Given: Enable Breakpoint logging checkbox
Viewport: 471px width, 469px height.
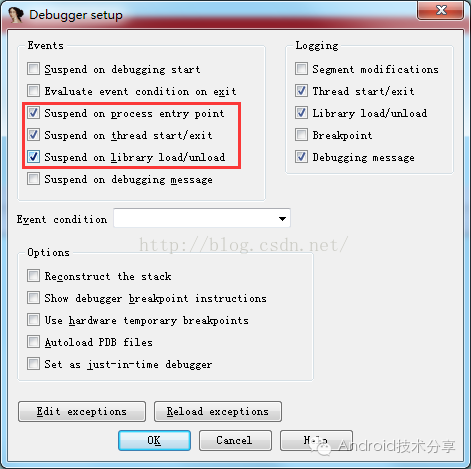Looking at the screenshot, I should point(301,135).
